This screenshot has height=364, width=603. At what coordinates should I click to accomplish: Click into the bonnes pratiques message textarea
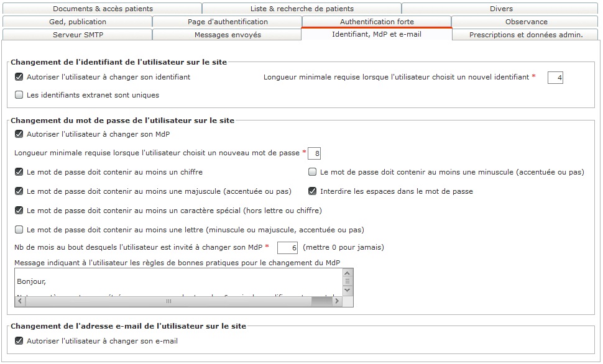pyautogui.click(x=178, y=283)
